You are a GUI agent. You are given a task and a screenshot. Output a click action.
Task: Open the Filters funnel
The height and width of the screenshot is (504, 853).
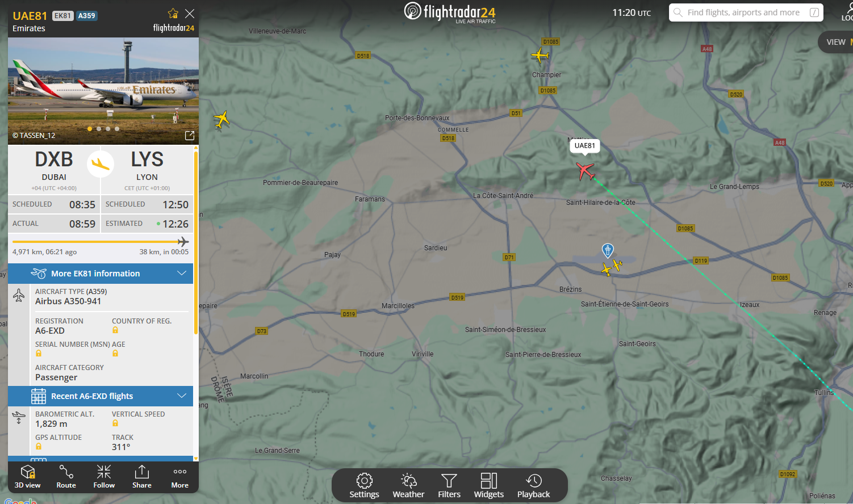click(449, 486)
